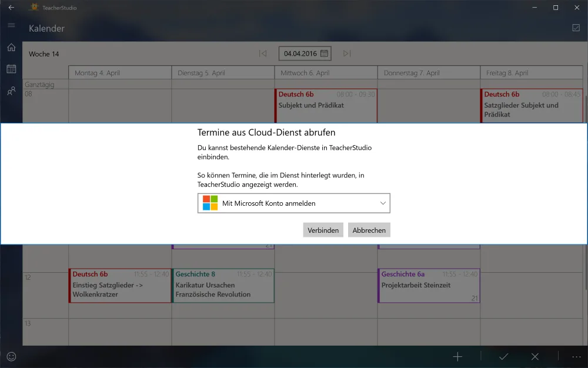Click the TeacherStudio app icon
This screenshot has width=588, height=368.
[x=34, y=7]
